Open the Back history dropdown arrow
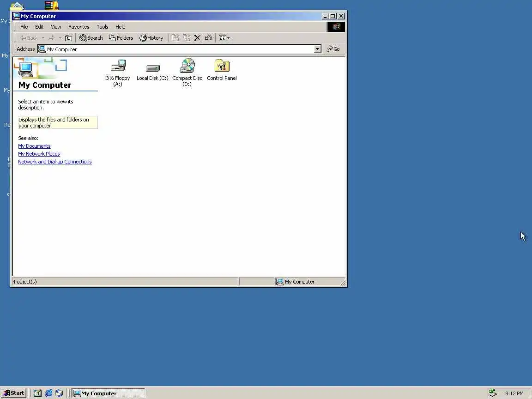The height and width of the screenshot is (399, 532). pos(43,38)
